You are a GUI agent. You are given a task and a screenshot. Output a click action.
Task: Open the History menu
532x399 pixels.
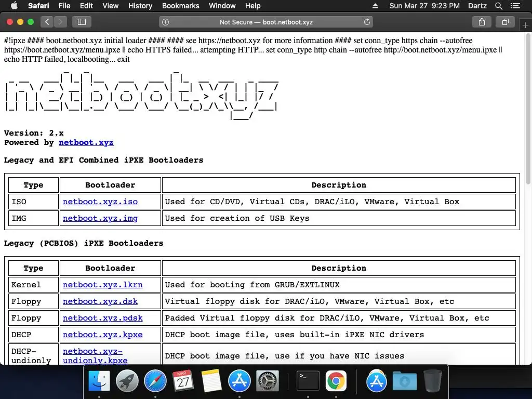140,6
